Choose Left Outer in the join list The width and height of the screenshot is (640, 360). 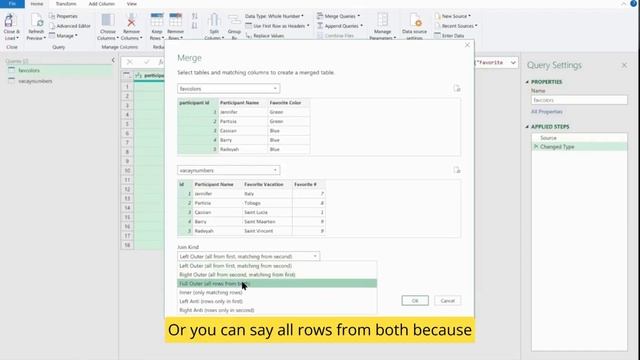[277, 266]
